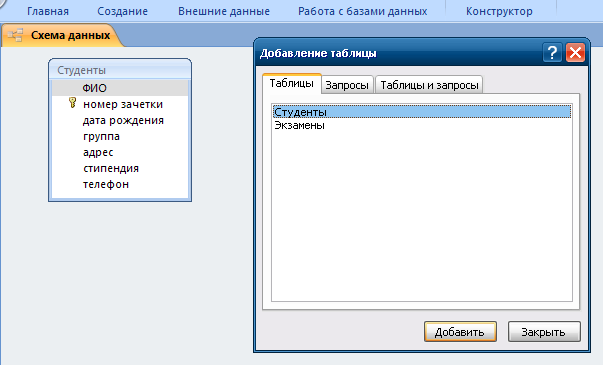Select Студенты in the table list
The width and height of the screenshot is (603, 365).
pos(421,112)
